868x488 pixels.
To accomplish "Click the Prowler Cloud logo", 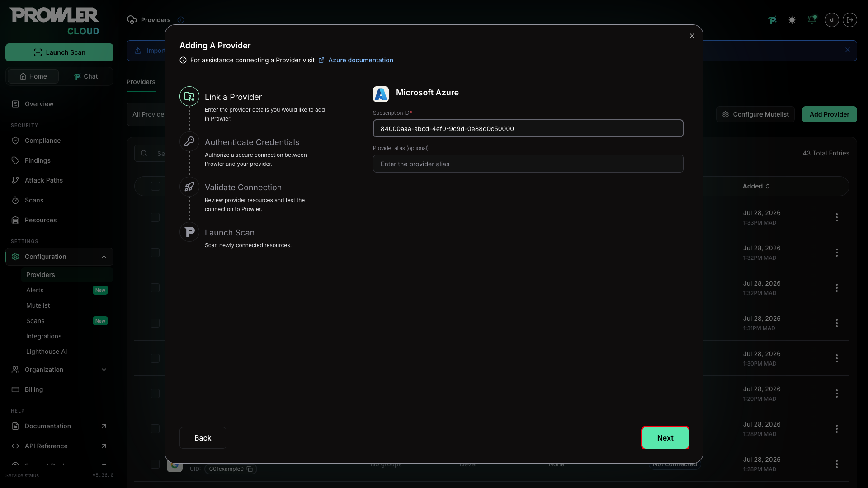I will point(55,21).
